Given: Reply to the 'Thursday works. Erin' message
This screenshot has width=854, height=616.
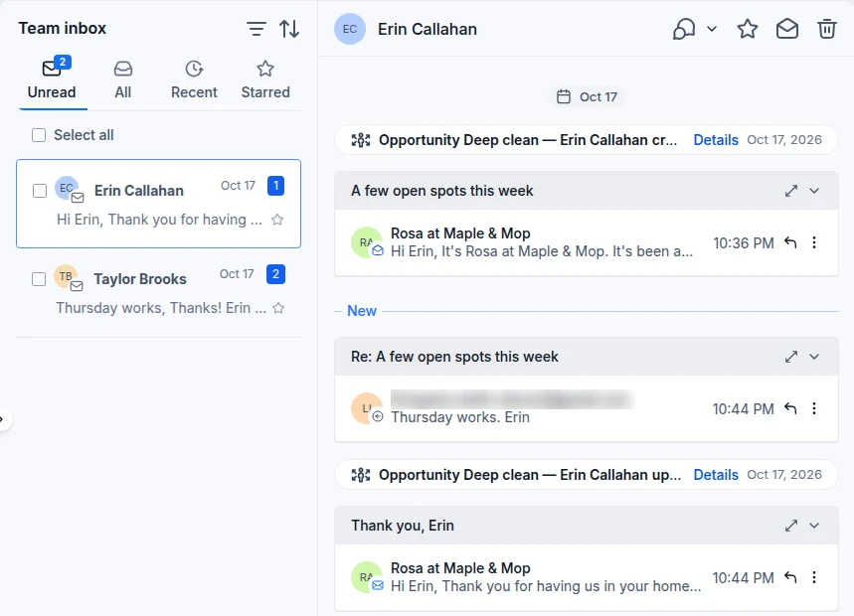Looking at the screenshot, I should click(x=790, y=408).
